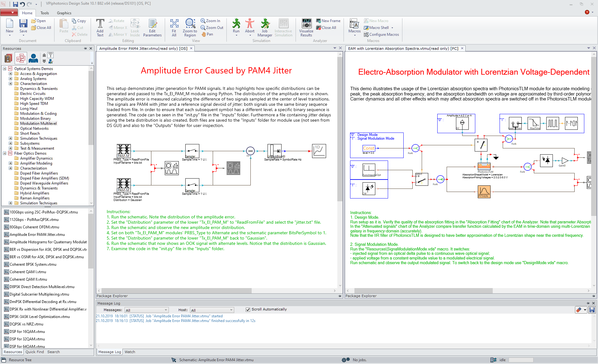The width and height of the screenshot is (598, 364).
Task: Open a file with Open button
Action: (38, 21)
